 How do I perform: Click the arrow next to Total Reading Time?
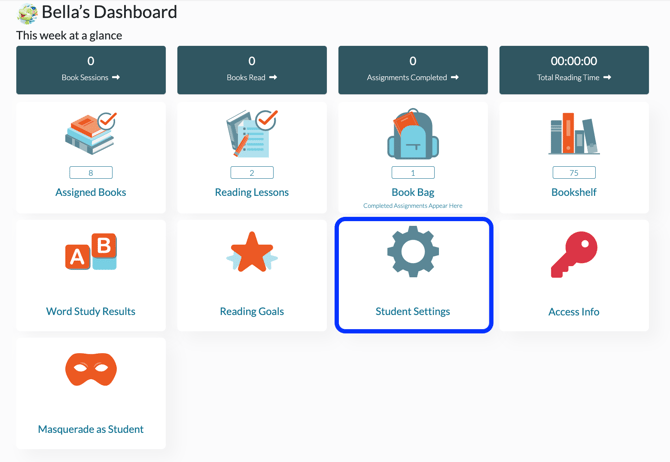[607, 77]
